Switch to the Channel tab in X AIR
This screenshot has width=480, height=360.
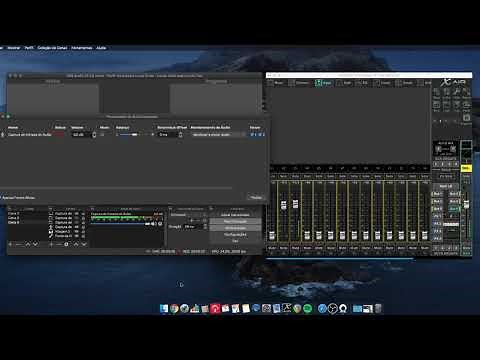(x=299, y=83)
